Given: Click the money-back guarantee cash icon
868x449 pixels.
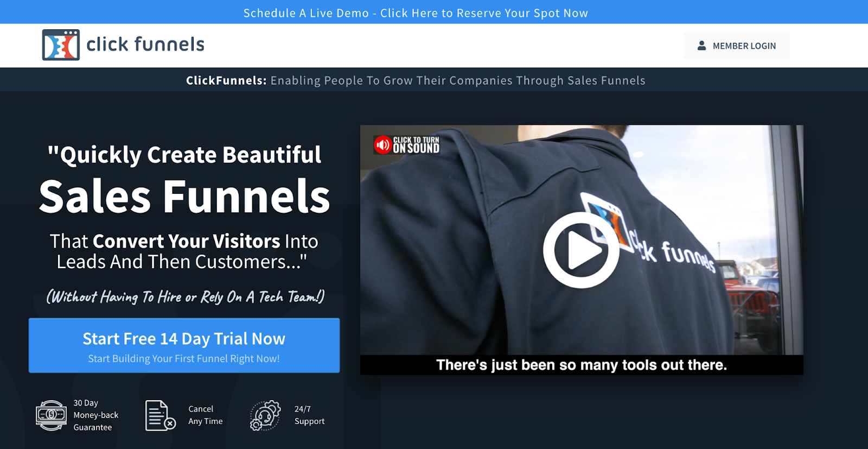Looking at the screenshot, I should (51, 415).
